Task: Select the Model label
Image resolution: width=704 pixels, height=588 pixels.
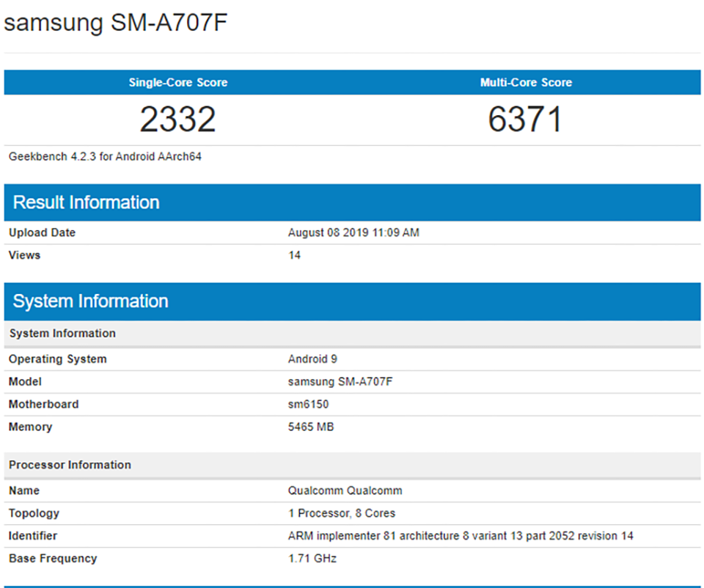Action: coord(25,381)
